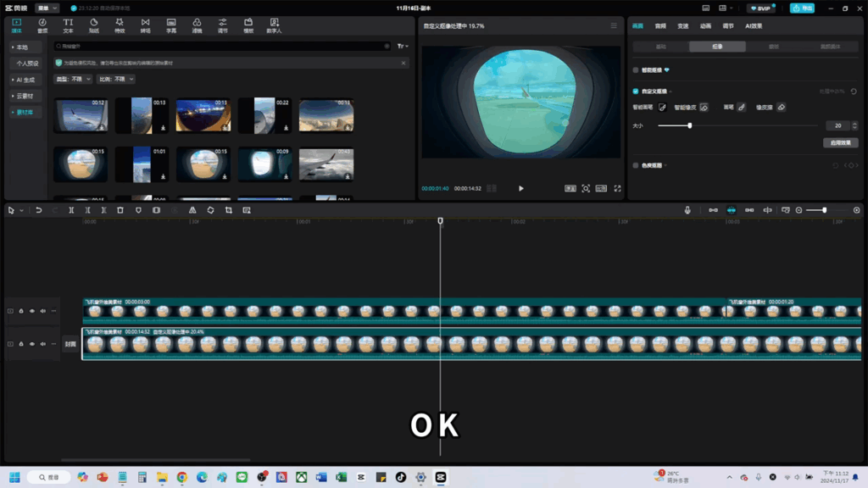Play the preview video
The image size is (868, 488).
(x=521, y=189)
